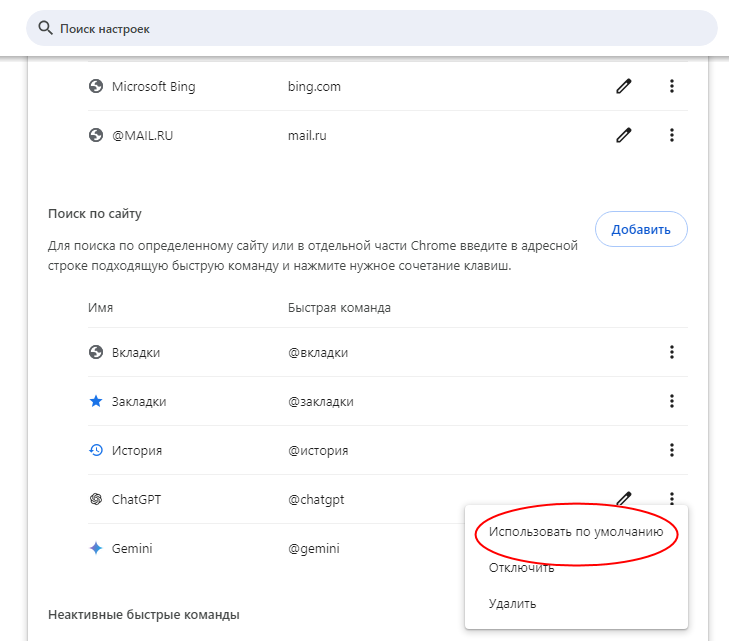Viewport: 729px width, 641px height.
Task: Open three-dot menu for История
Action: 671,450
